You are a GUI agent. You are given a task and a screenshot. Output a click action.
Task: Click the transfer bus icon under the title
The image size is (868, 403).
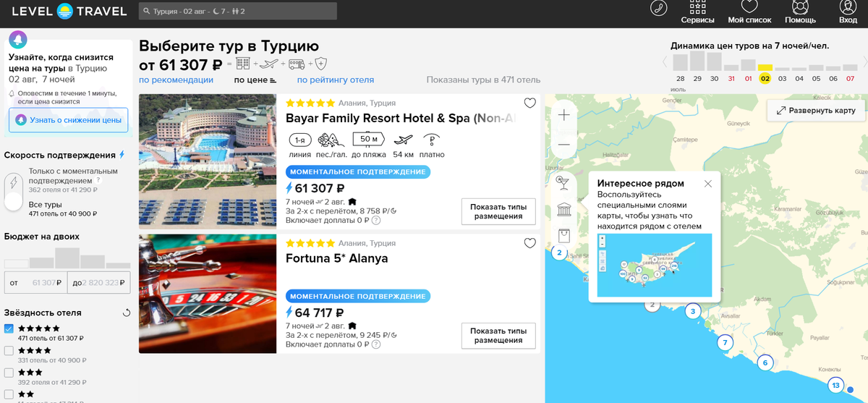click(297, 64)
